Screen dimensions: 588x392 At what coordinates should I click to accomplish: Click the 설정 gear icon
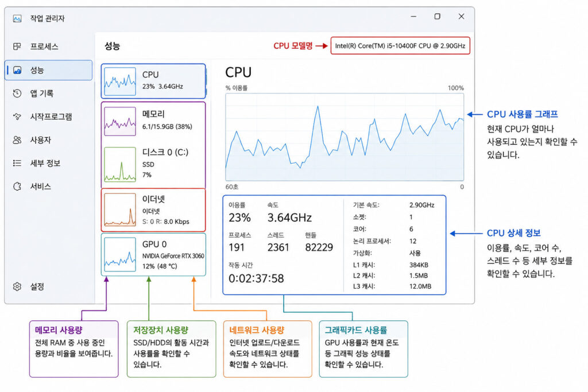17,287
